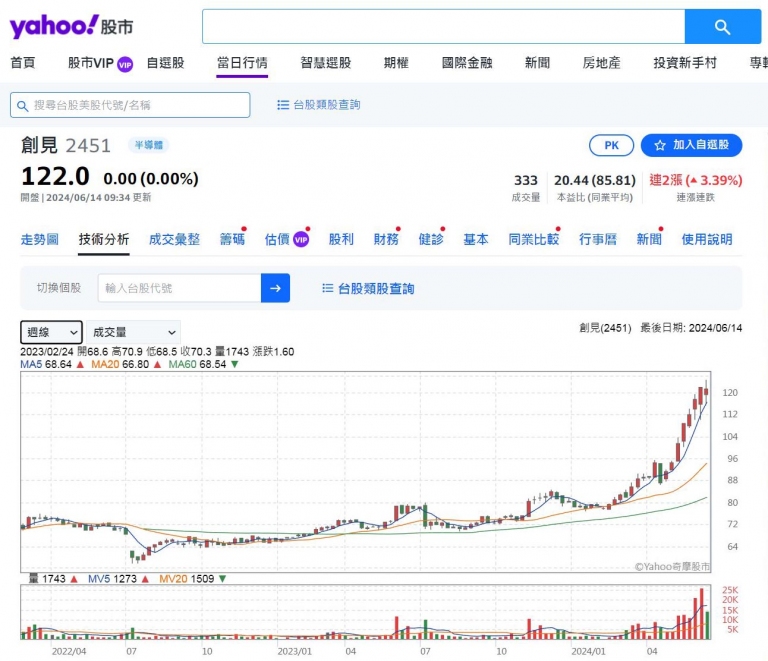Click the 2023/01 marker on chart axis
This screenshot has height=661, width=768.
[x=294, y=652]
